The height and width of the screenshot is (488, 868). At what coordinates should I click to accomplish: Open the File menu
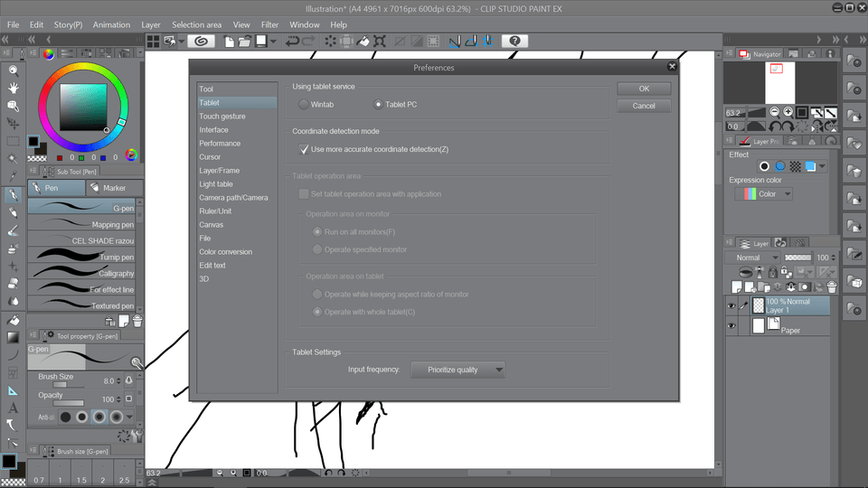click(14, 25)
